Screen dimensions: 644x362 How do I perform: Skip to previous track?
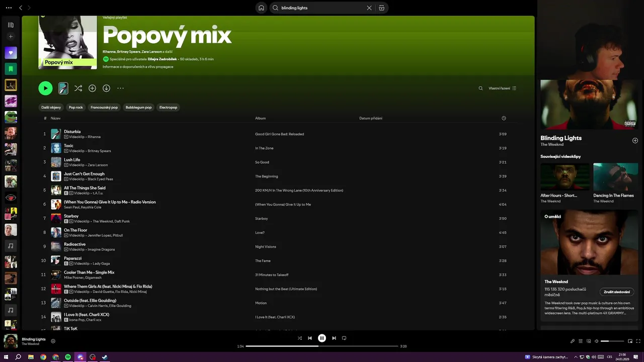[x=310, y=338]
